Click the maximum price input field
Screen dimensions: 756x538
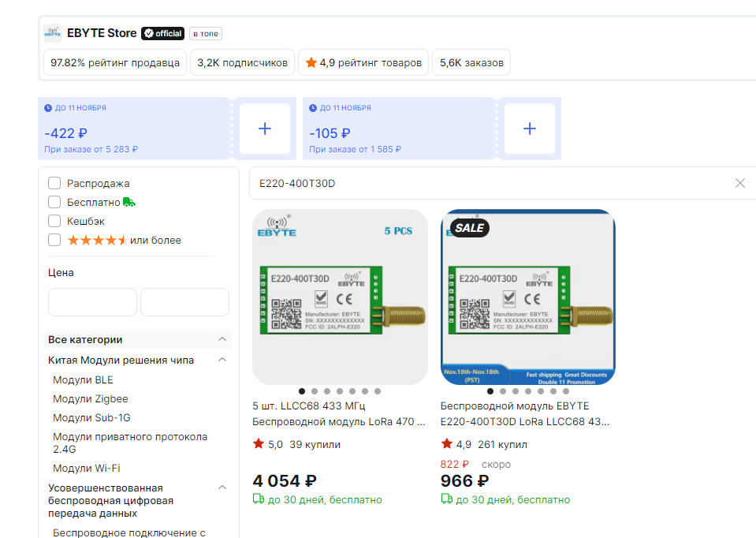[184, 302]
